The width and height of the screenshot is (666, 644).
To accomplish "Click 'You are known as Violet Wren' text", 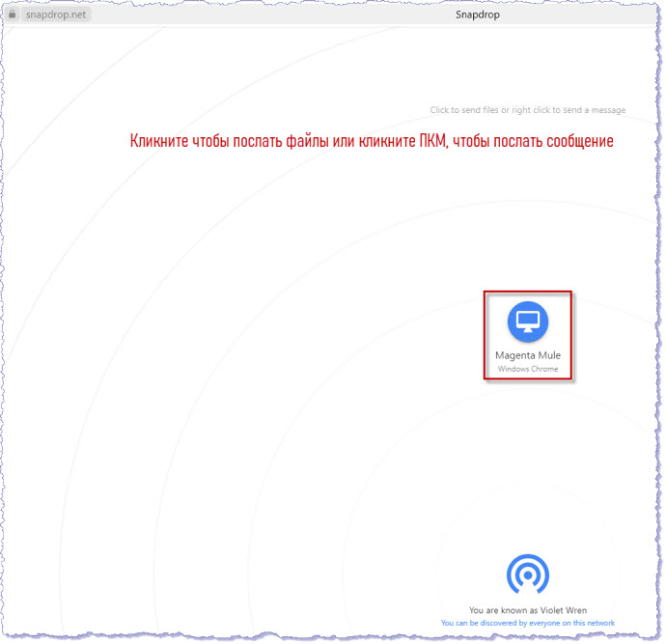I will [x=528, y=610].
